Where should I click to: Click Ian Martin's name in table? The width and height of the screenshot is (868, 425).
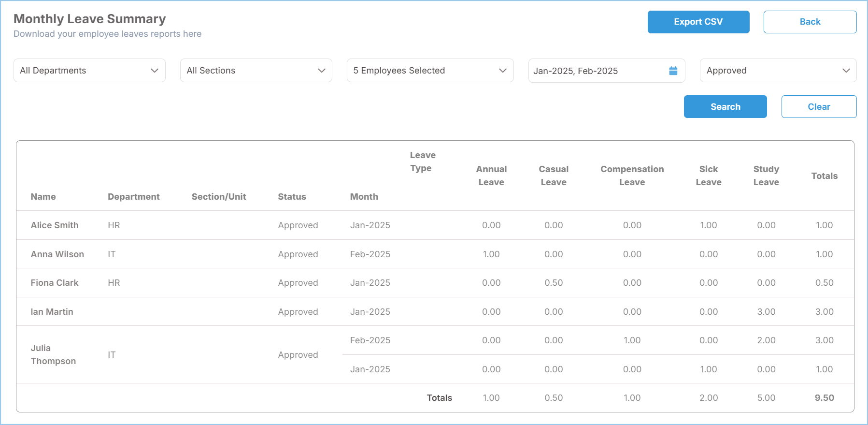pos(52,312)
